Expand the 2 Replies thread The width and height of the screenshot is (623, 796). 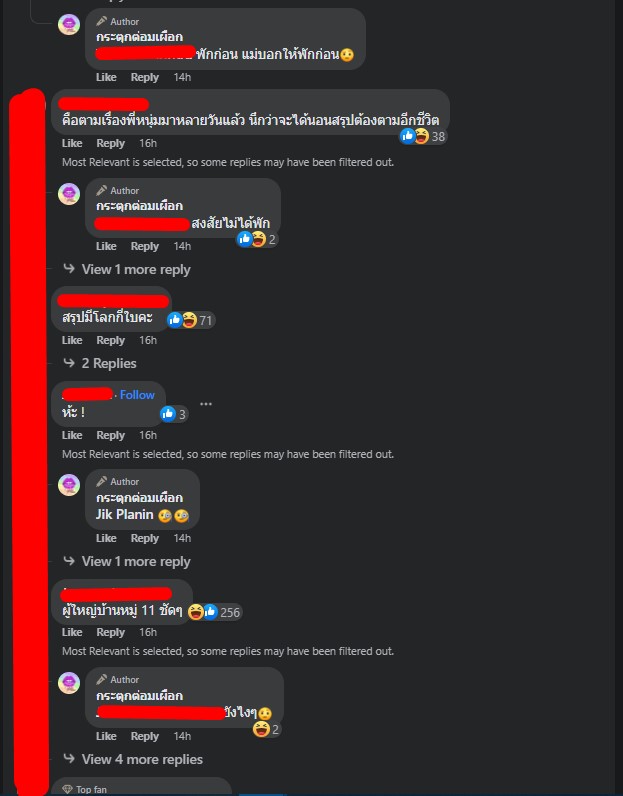(109, 363)
